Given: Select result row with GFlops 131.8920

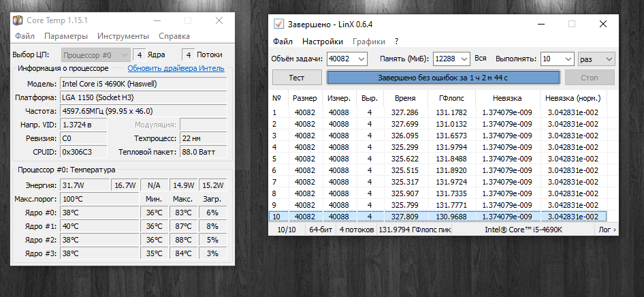Looking at the screenshot, I should click(438, 170).
